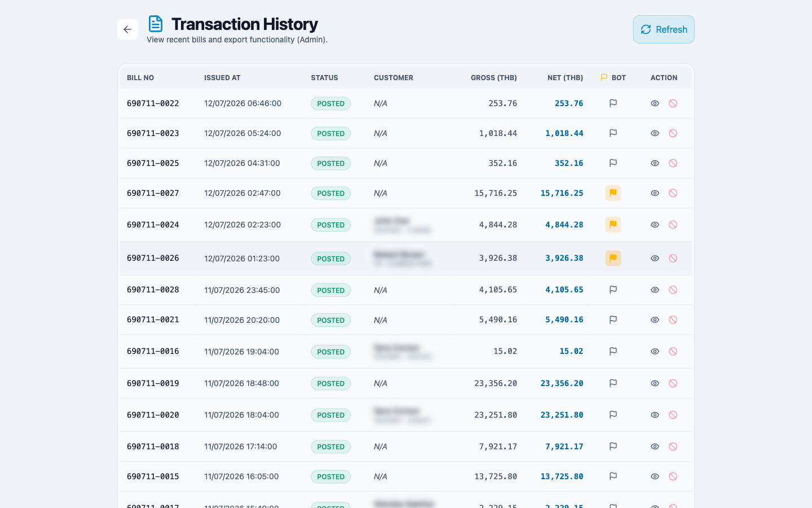Click the ISSUED AT column header
Image resolution: width=812 pixels, height=508 pixels.
click(222, 78)
